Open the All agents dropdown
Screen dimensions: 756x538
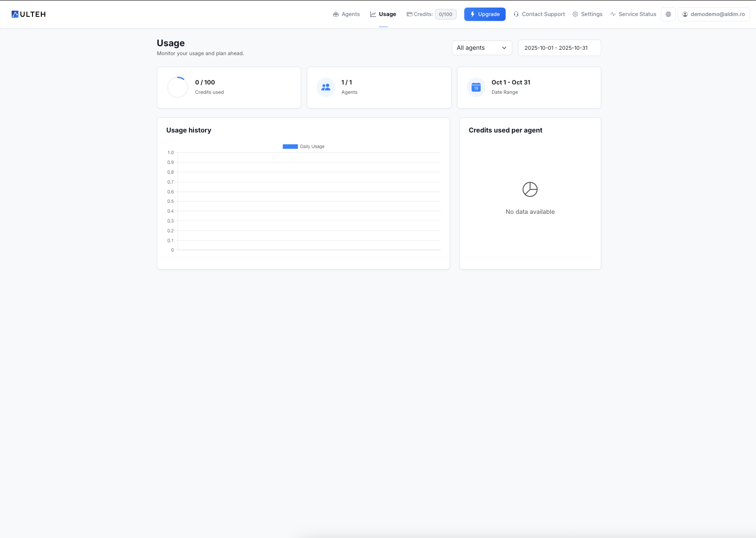click(x=482, y=48)
